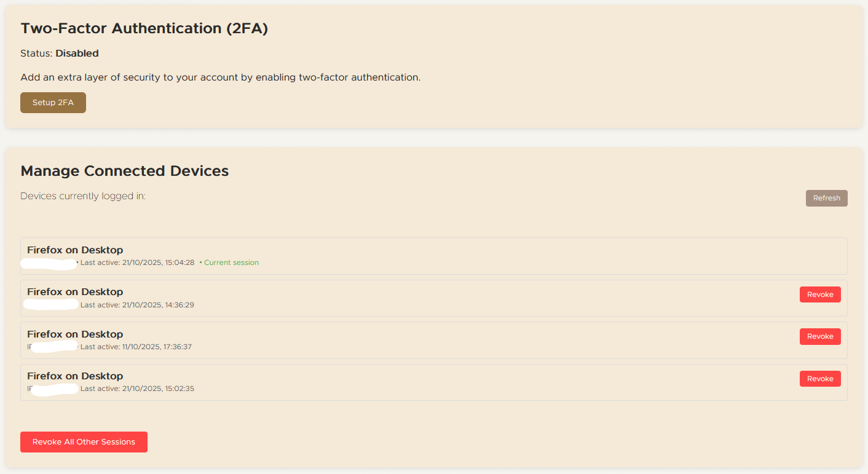Viewport: 868px width, 474px height.
Task: Click the masked IP of the current session
Action: (50, 262)
